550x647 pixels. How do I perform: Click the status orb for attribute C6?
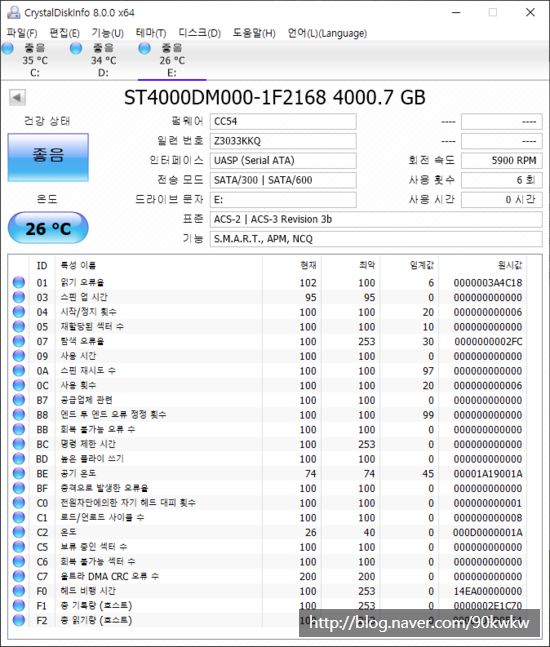19,562
